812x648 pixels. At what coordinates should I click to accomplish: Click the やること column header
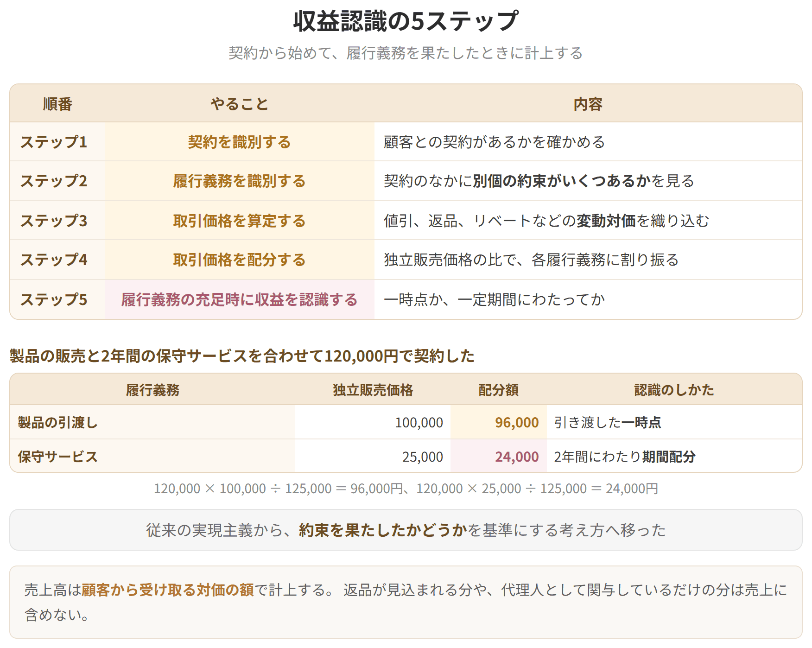click(x=239, y=104)
